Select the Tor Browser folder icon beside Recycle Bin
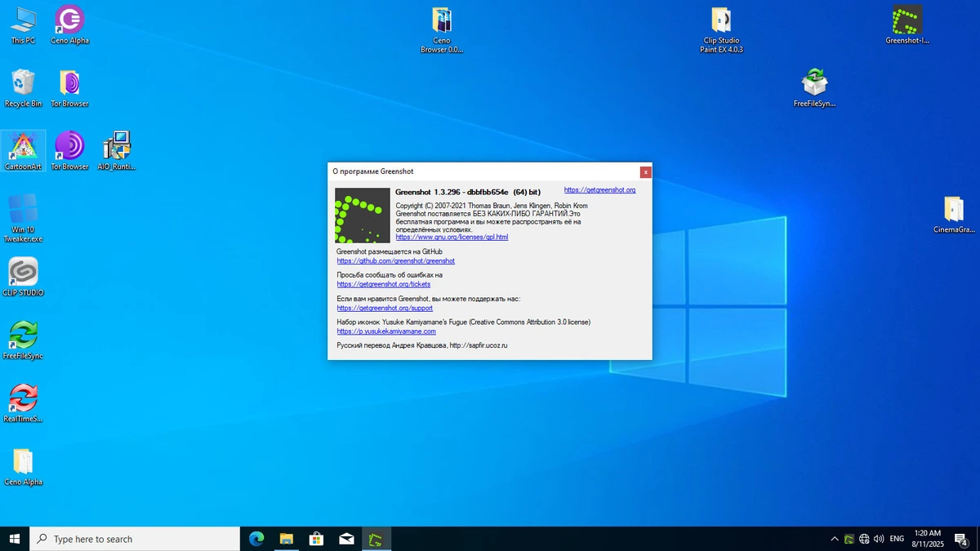The image size is (980, 551). [x=69, y=87]
